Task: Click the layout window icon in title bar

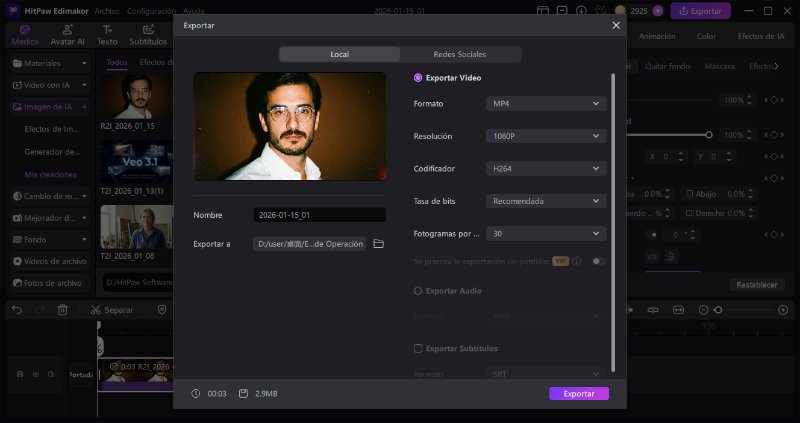Action: click(543, 11)
